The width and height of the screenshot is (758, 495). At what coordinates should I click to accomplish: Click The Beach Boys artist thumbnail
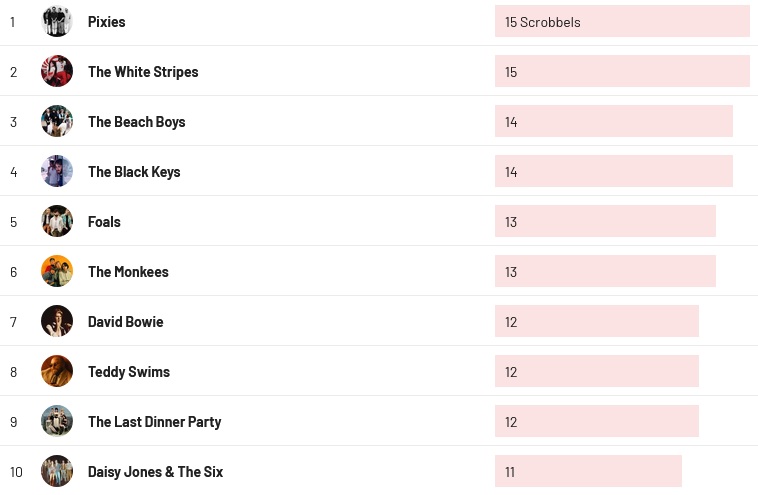click(57, 121)
